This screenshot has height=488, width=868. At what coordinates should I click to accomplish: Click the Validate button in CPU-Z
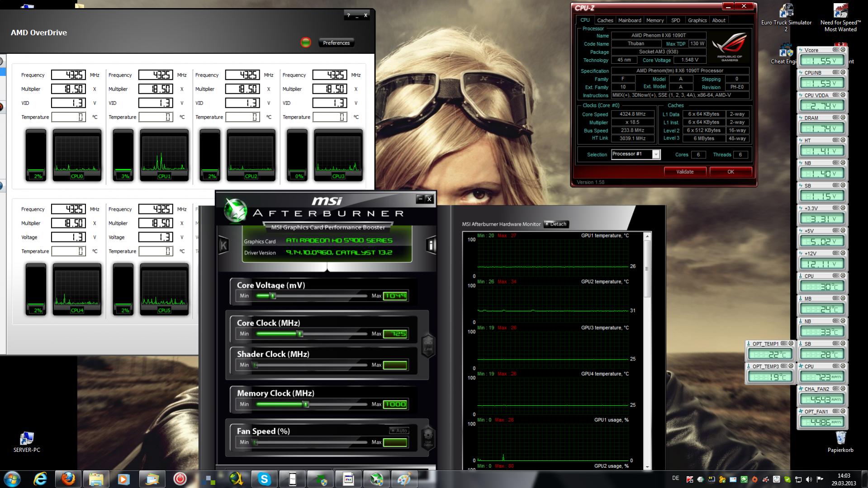click(685, 172)
